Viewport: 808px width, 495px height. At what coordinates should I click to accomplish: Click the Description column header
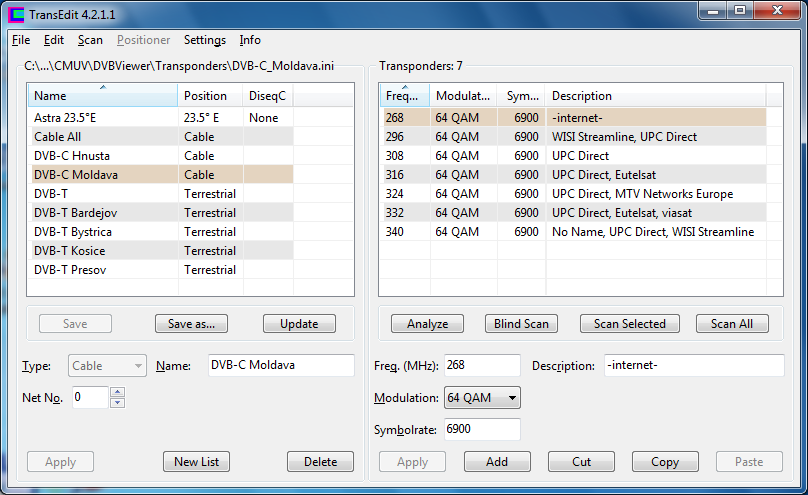pos(655,96)
